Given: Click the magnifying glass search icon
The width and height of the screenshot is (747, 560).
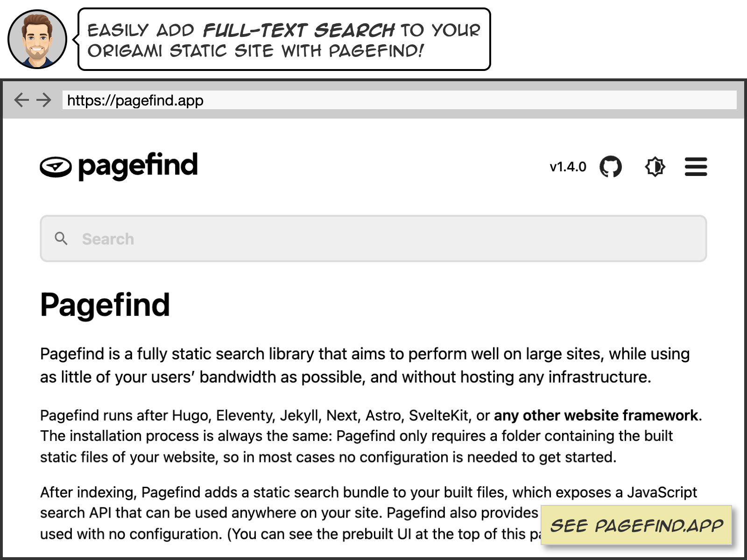Looking at the screenshot, I should (61, 238).
